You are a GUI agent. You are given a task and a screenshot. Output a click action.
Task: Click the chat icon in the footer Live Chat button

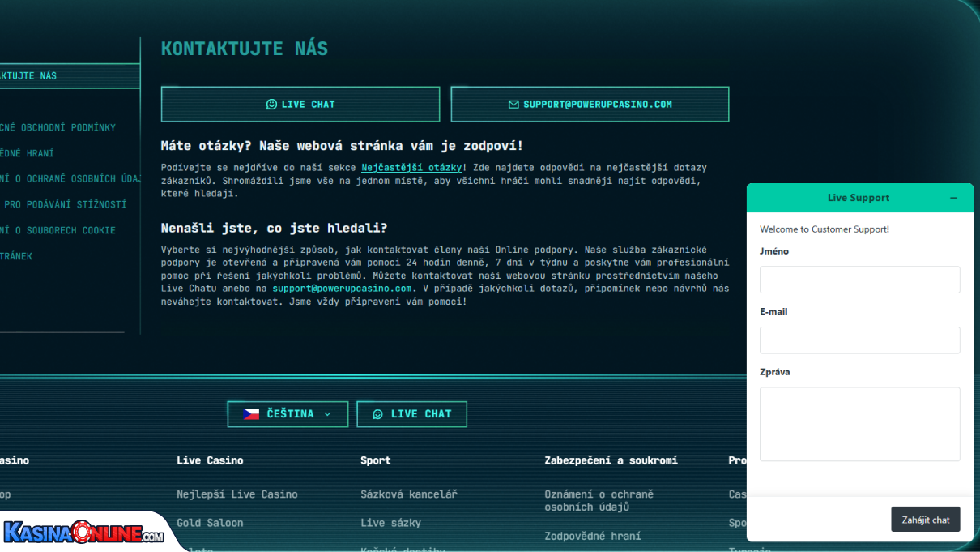[x=377, y=414]
